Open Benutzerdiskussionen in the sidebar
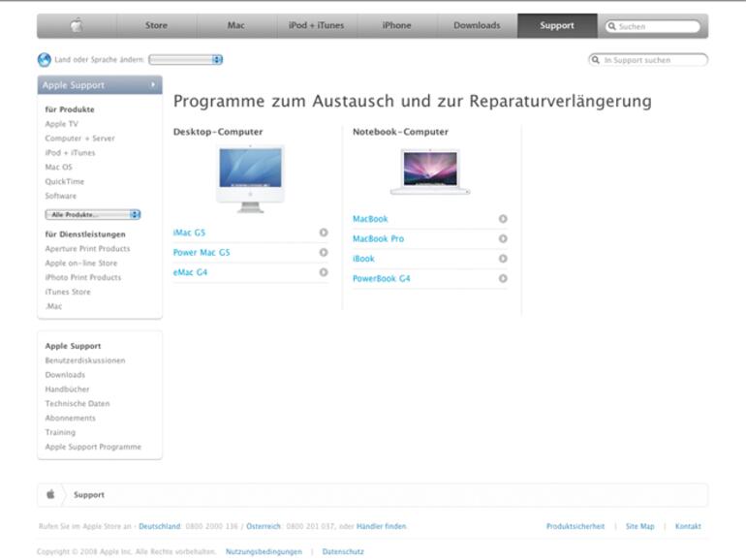The image size is (746, 560). click(x=85, y=360)
